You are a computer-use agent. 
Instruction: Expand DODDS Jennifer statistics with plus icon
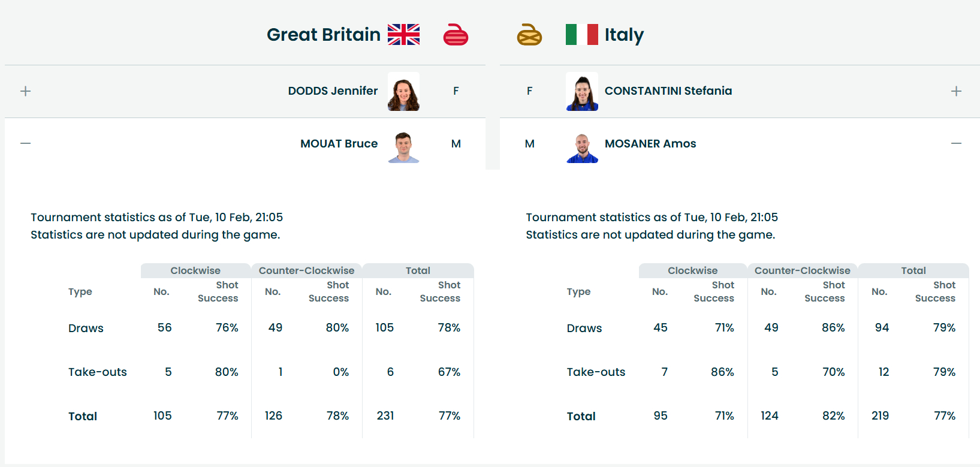(25, 91)
